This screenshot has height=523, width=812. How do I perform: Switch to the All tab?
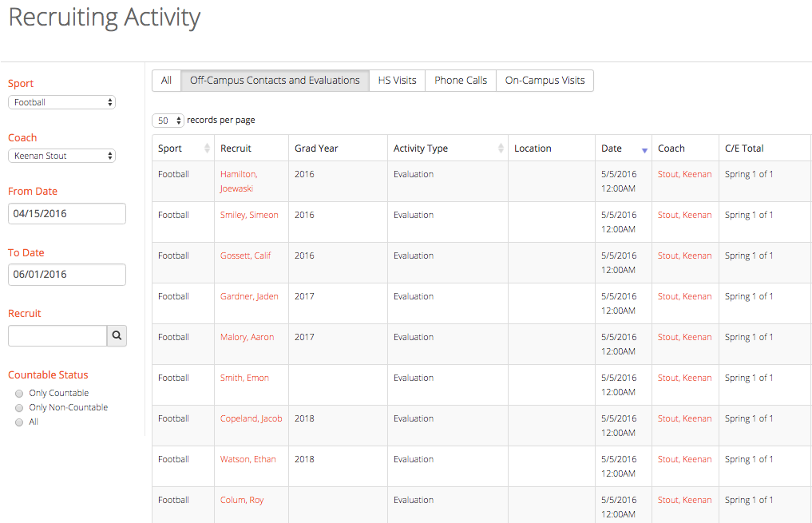pyautogui.click(x=166, y=81)
